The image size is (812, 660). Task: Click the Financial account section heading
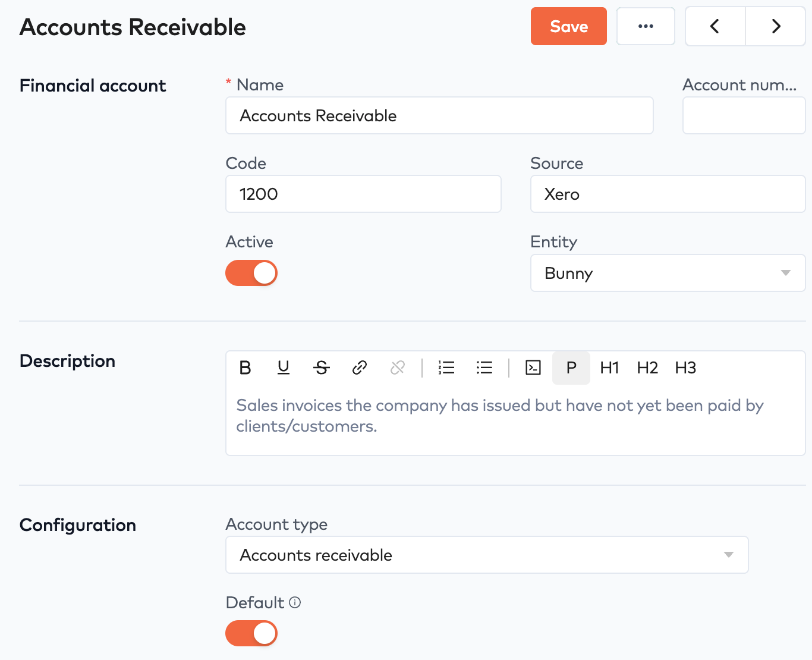(x=93, y=86)
